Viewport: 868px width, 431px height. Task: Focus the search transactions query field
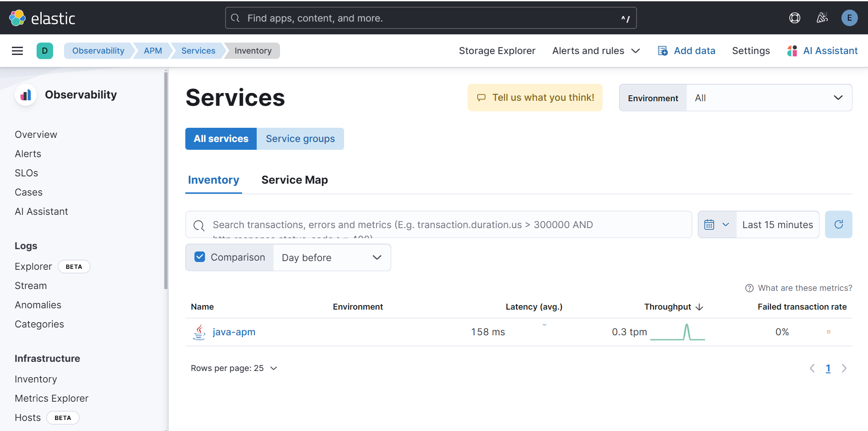tap(439, 224)
